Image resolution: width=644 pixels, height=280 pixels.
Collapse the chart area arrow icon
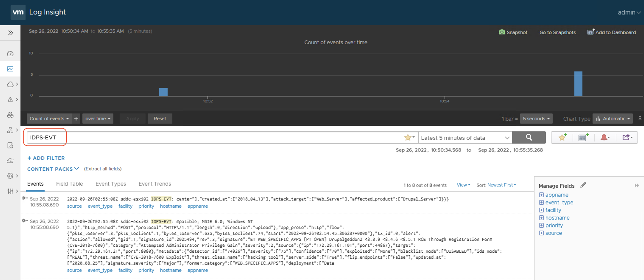640,117
